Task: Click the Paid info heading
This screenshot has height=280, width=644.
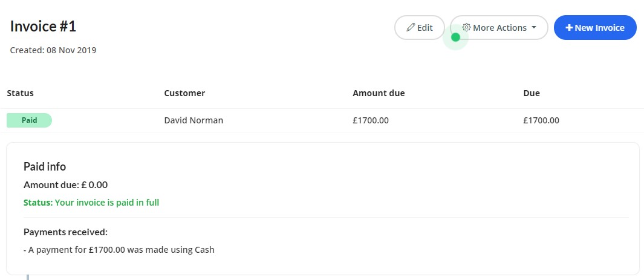Action: [45, 166]
